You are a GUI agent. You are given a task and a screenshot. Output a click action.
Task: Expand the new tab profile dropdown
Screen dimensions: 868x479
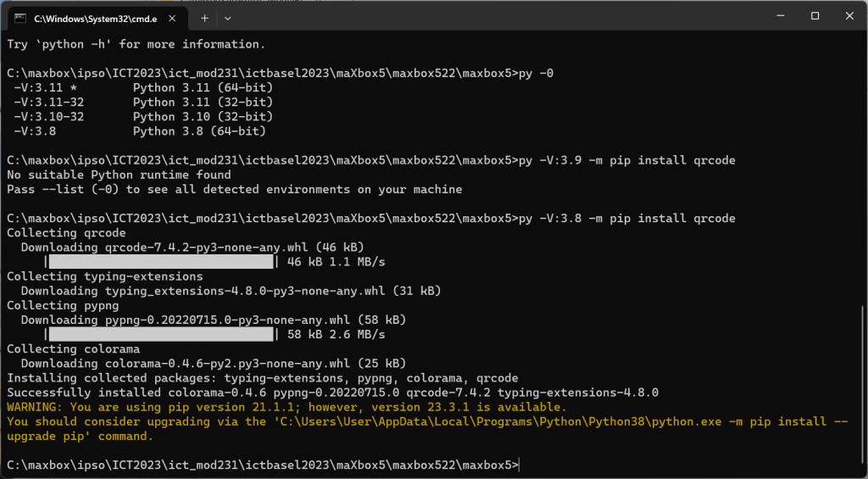tap(227, 17)
